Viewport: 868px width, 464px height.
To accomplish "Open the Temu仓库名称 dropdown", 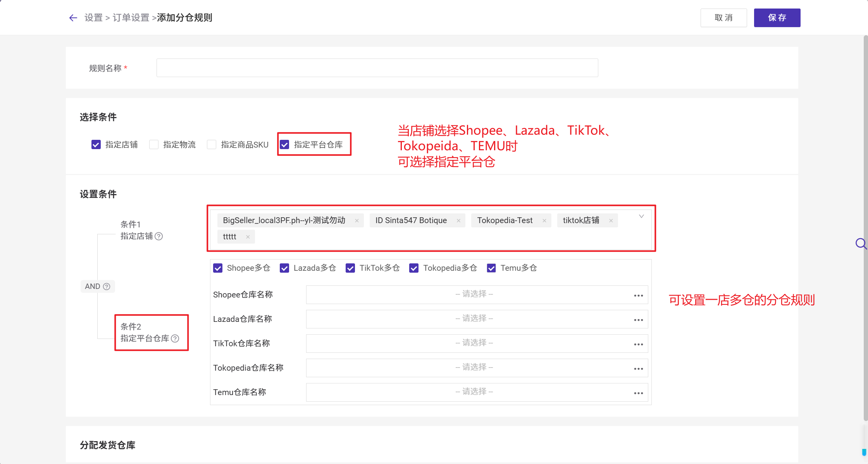I will (x=474, y=392).
